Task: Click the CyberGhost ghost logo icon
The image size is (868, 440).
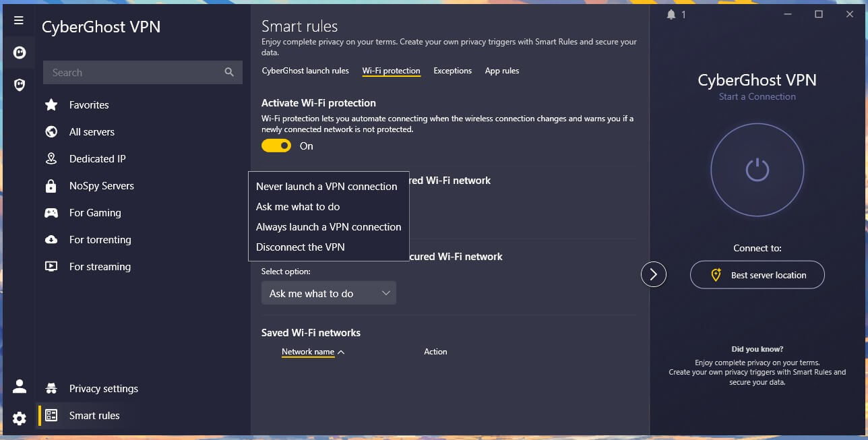Action: click(x=20, y=53)
